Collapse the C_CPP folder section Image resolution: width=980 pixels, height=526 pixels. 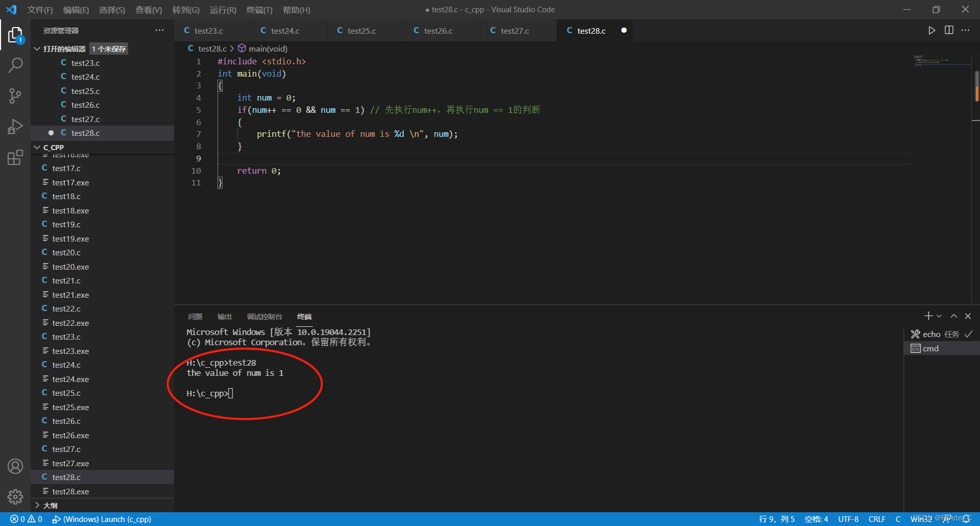pos(37,147)
